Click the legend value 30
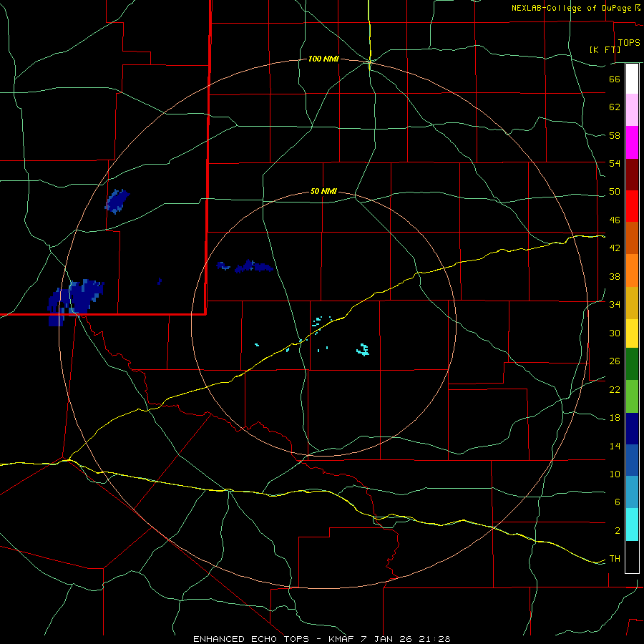Screen dimensions: 644x644 point(615,333)
